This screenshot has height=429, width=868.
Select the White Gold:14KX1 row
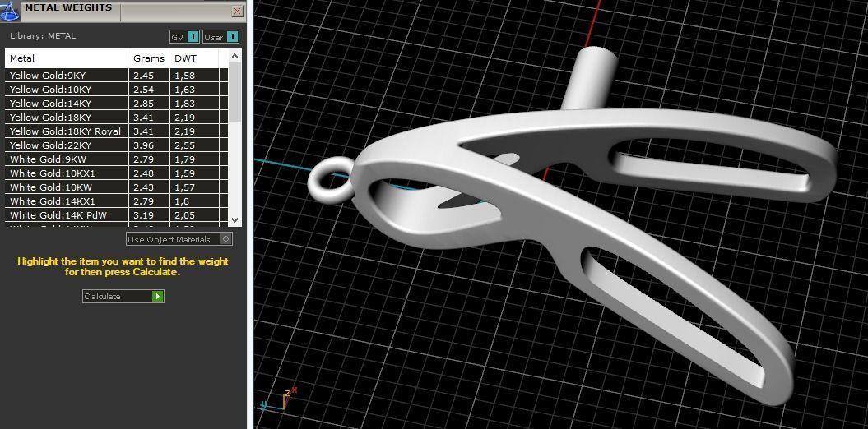tap(116, 201)
